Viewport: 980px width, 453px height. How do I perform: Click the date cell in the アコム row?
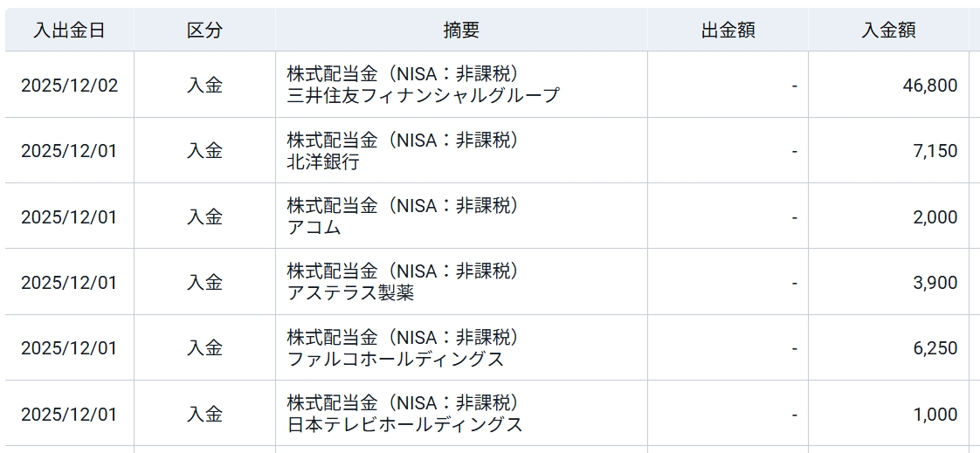(x=69, y=217)
